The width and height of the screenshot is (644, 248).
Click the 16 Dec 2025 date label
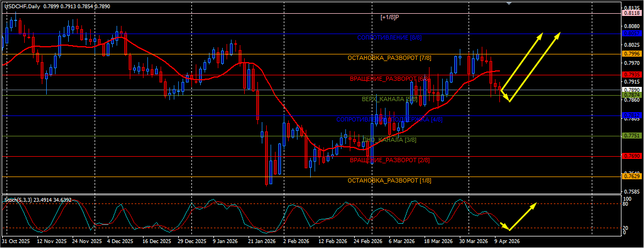(157, 242)
